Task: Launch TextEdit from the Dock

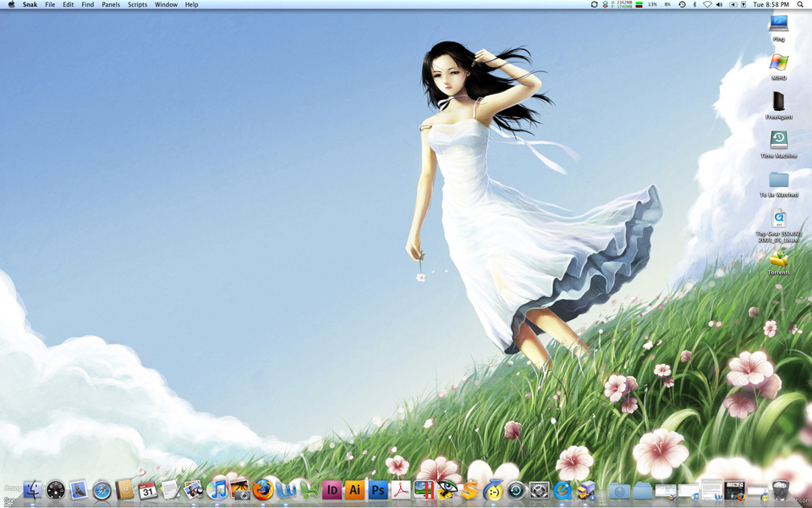Action: point(171,490)
